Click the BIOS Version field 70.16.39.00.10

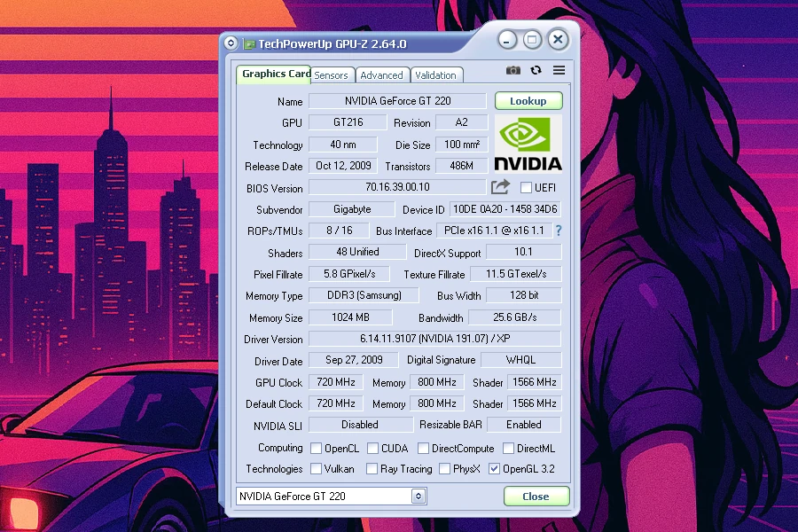click(397, 187)
